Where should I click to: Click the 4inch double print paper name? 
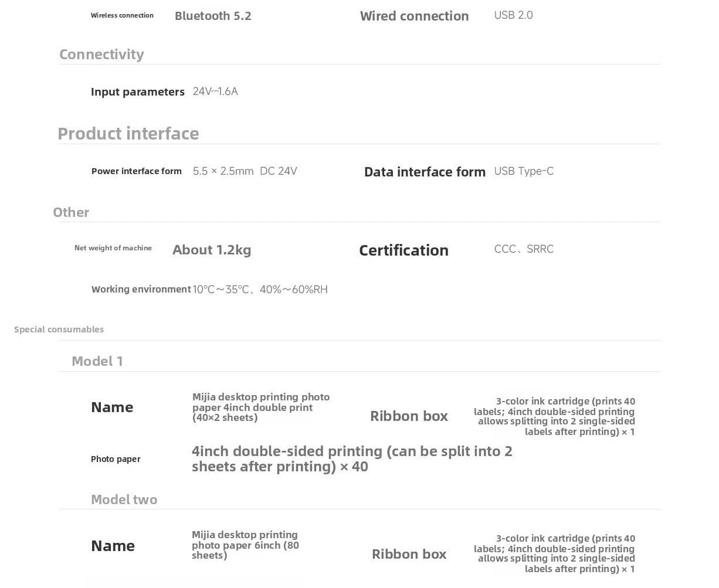(x=261, y=407)
